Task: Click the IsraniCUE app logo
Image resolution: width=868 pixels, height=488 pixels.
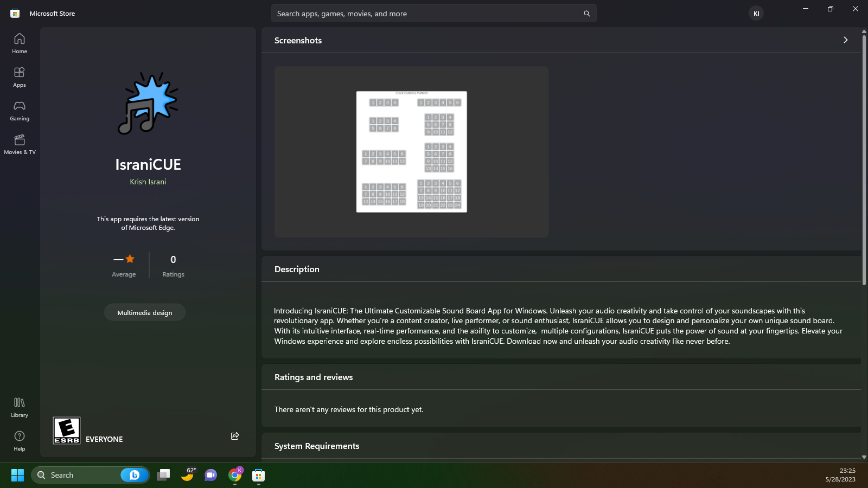Action: pos(148,104)
